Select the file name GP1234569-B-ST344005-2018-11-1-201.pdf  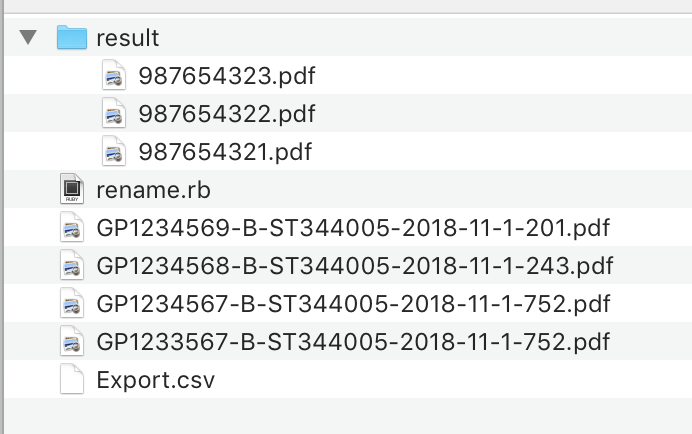coord(353,228)
